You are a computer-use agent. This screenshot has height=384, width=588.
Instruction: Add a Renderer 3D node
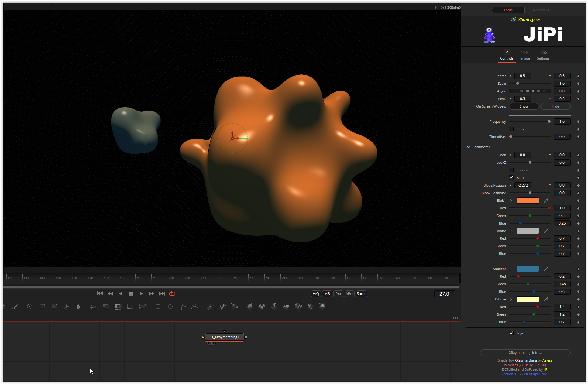[322, 306]
